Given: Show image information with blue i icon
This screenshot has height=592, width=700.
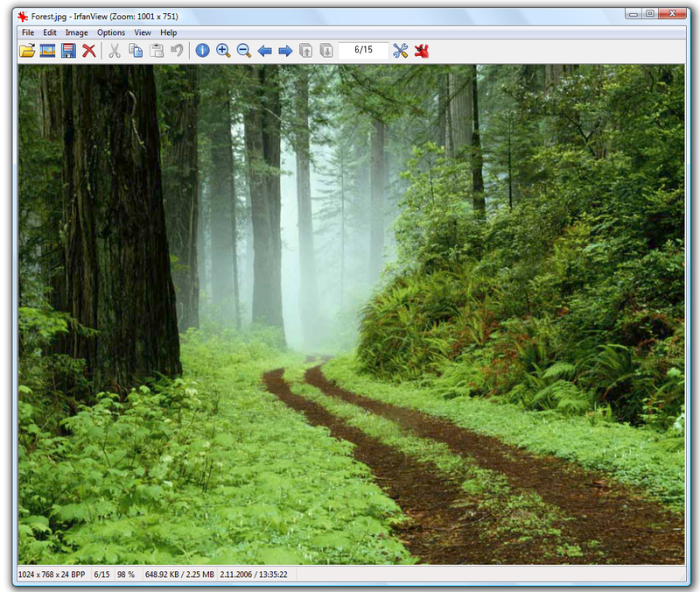Looking at the screenshot, I should 203,51.
